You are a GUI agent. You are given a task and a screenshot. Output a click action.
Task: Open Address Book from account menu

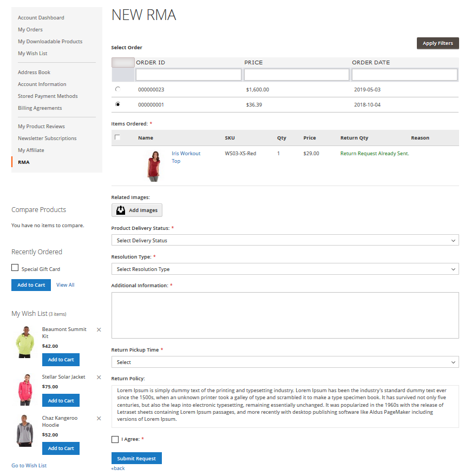(x=34, y=72)
